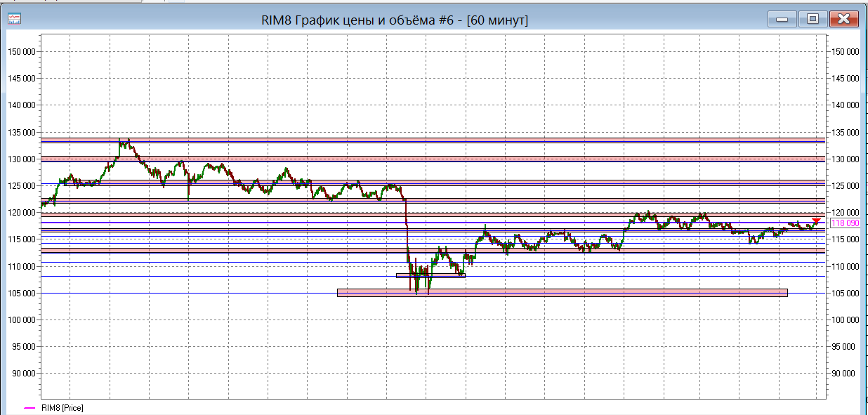This screenshot has height=415, width=868.
Task: Click the 110 000 label on right price axis
Action: (x=844, y=266)
